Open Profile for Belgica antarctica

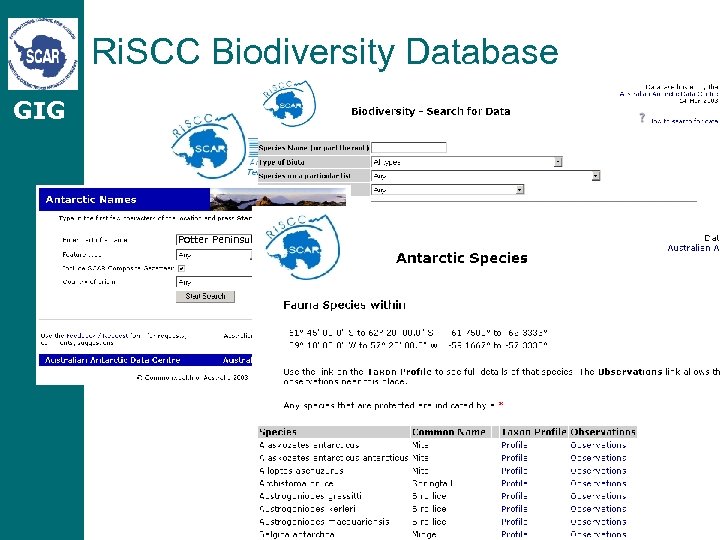point(514,534)
